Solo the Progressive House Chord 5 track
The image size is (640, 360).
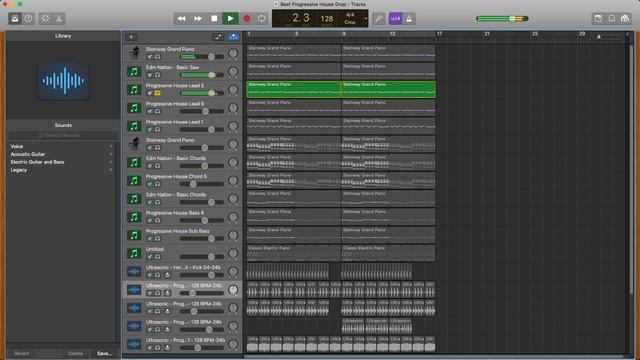coord(158,184)
